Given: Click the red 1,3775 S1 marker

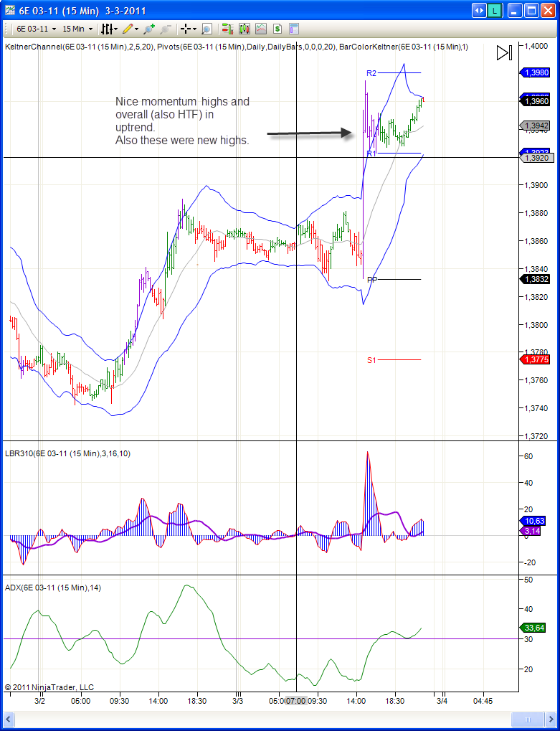Looking at the screenshot, I should pyautogui.click(x=536, y=359).
